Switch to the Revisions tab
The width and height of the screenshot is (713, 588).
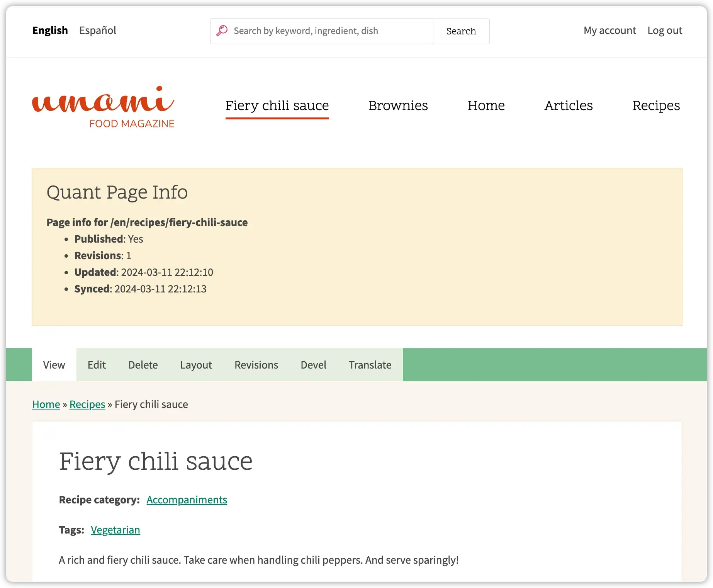(256, 365)
